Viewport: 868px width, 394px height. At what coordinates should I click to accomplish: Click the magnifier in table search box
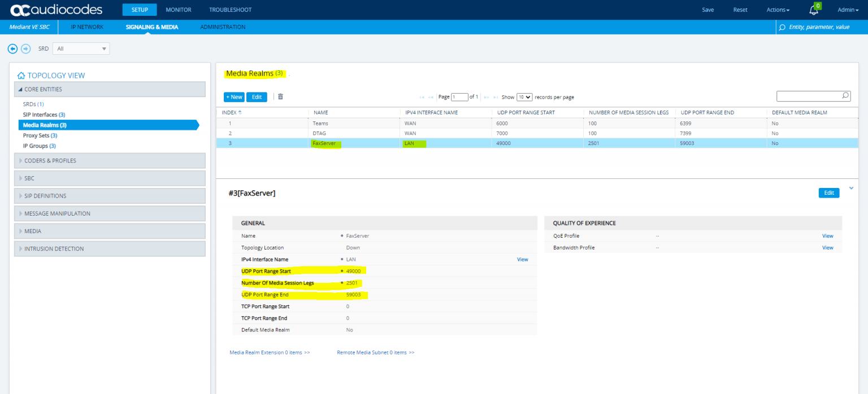tap(845, 96)
